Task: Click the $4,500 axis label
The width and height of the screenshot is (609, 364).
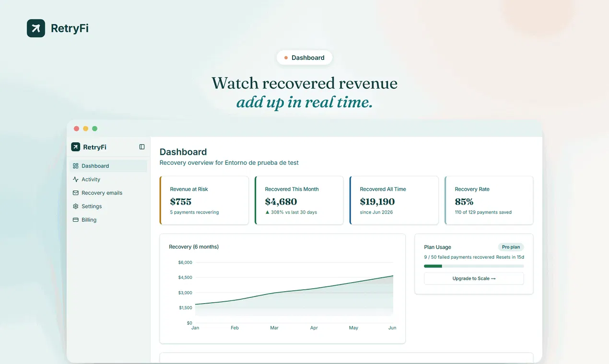Action: click(185, 277)
